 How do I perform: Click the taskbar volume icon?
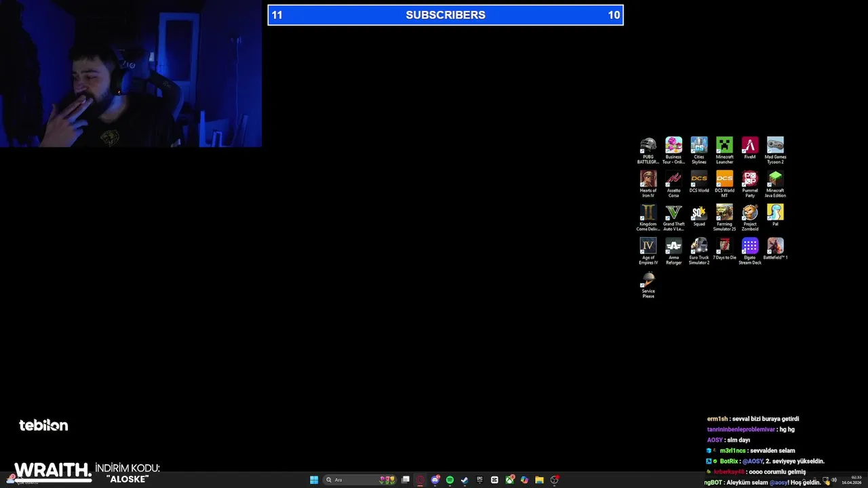tap(835, 481)
